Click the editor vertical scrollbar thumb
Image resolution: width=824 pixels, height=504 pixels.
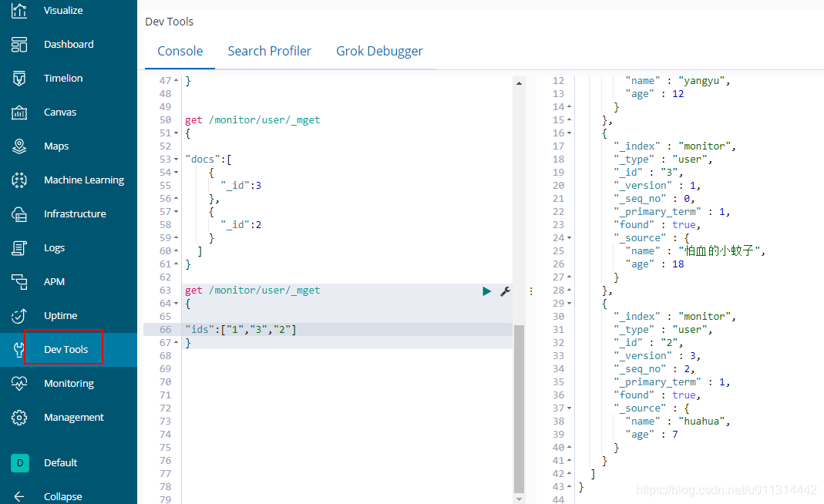tap(519, 409)
